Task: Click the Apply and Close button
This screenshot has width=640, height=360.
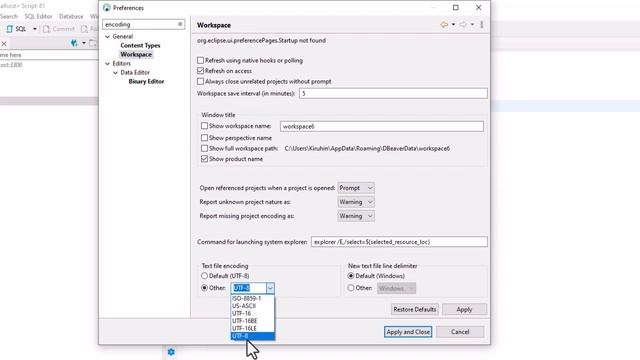Action: coord(408,332)
